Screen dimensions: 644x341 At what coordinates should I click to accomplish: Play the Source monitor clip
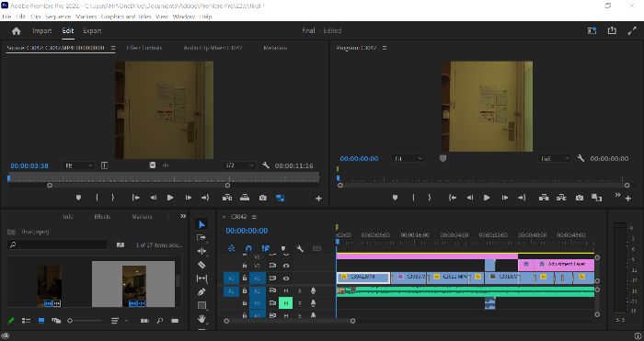point(170,198)
